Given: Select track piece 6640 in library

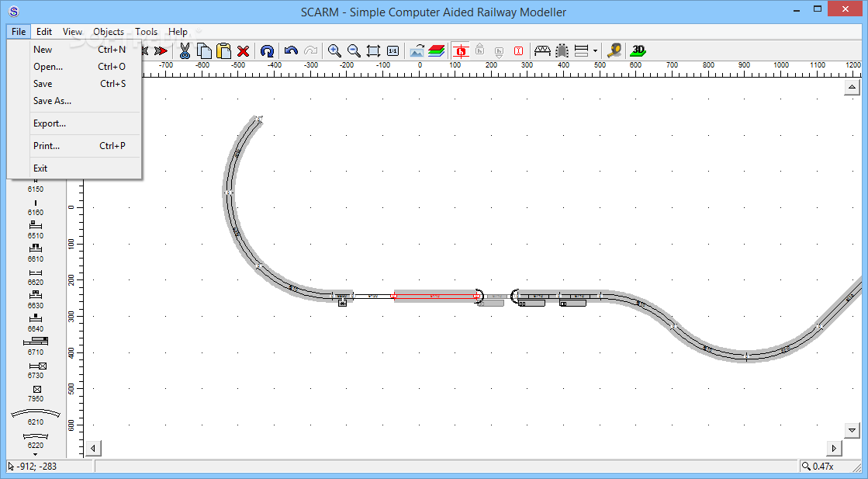Looking at the screenshot, I should point(36,323).
